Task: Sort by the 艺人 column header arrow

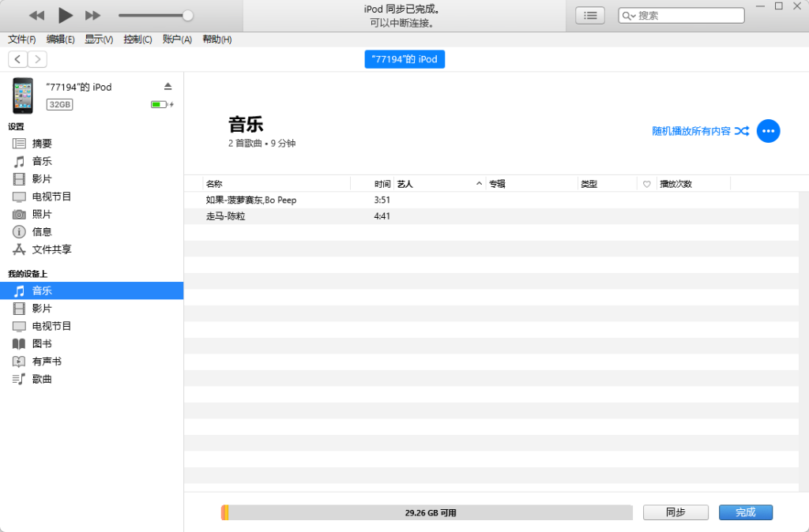Action: click(x=479, y=184)
